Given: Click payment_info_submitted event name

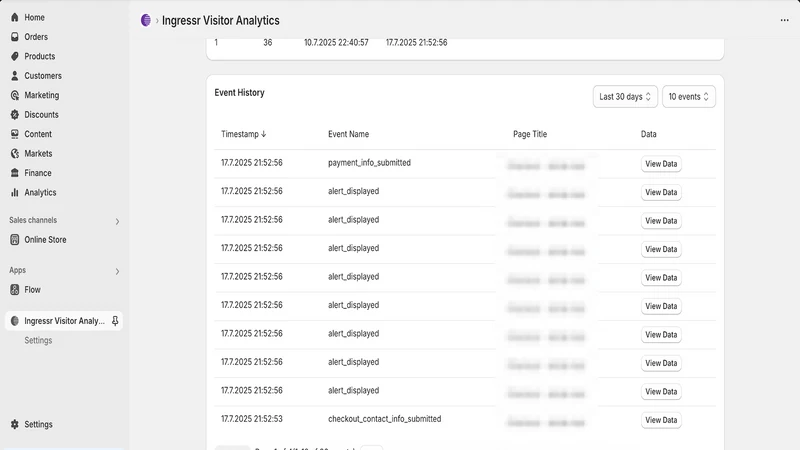Looking at the screenshot, I should point(369,163).
